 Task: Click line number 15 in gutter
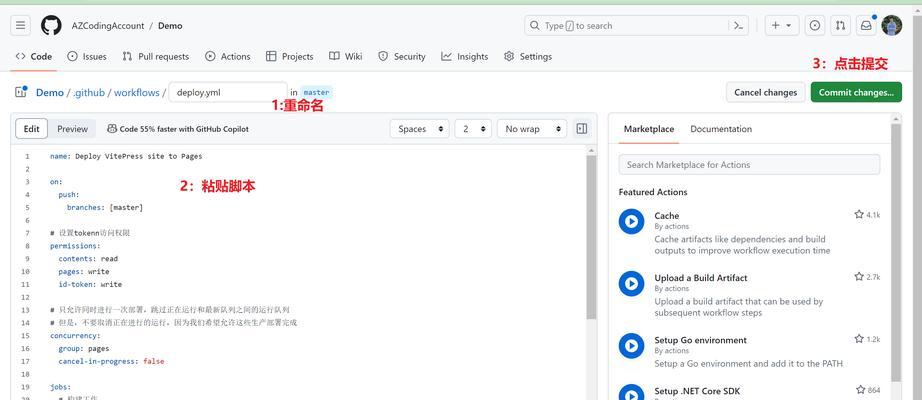25,335
